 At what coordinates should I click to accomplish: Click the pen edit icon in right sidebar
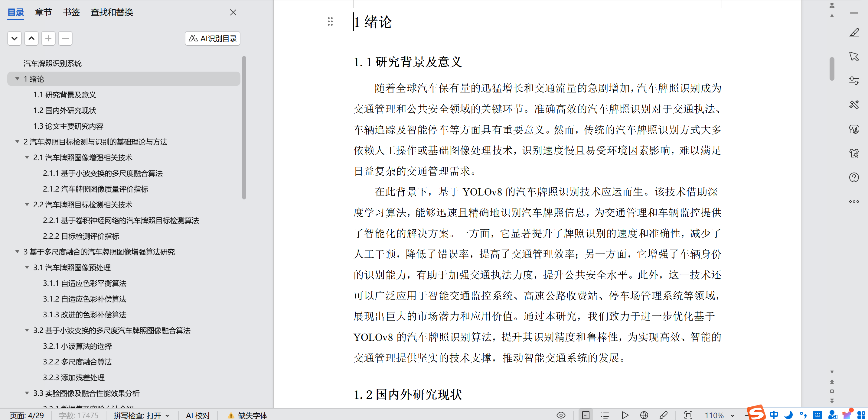coord(854,33)
